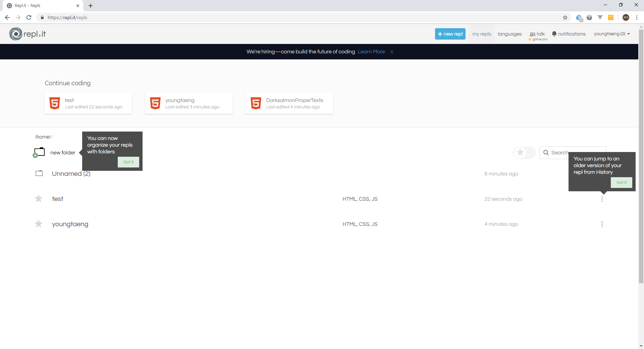
Task: Click the V-shaped extension icon in toolbar
Action: pyautogui.click(x=600, y=17)
